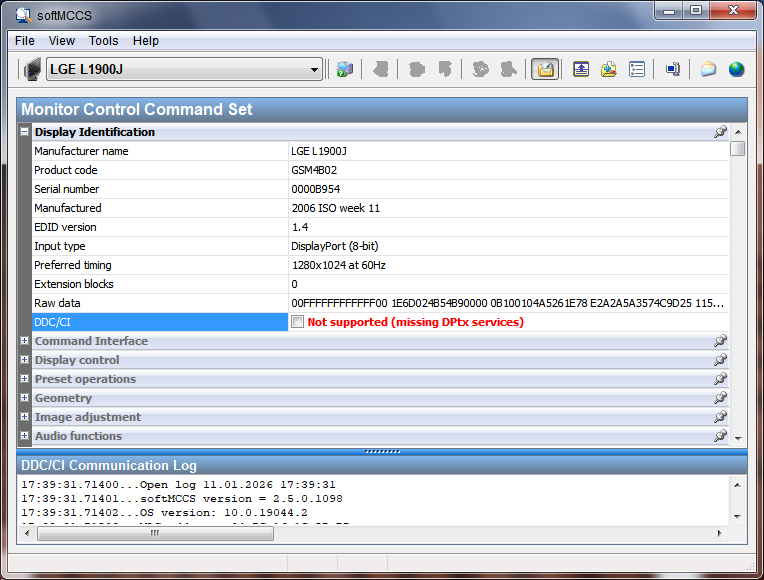Select the EDID version row label
This screenshot has width=764, height=580.
pos(65,227)
